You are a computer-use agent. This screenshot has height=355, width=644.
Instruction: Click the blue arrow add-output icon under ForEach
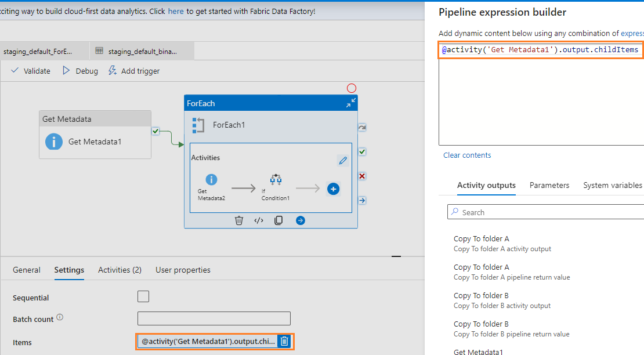click(x=300, y=220)
